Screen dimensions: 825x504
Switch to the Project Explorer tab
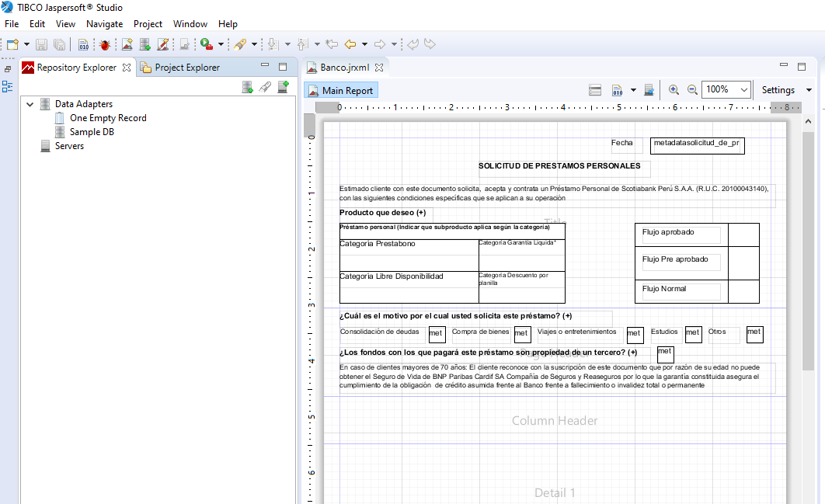(x=186, y=68)
